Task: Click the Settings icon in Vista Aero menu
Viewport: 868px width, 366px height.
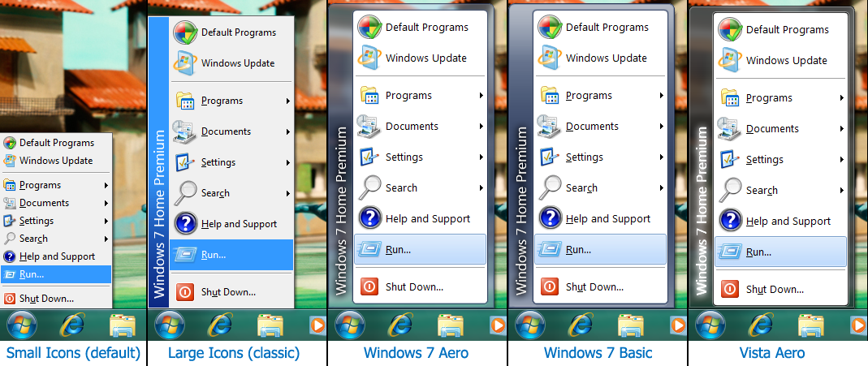Action: (730, 159)
